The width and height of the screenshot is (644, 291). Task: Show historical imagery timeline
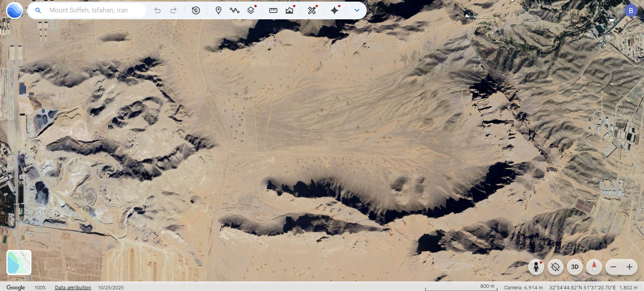pos(196,10)
